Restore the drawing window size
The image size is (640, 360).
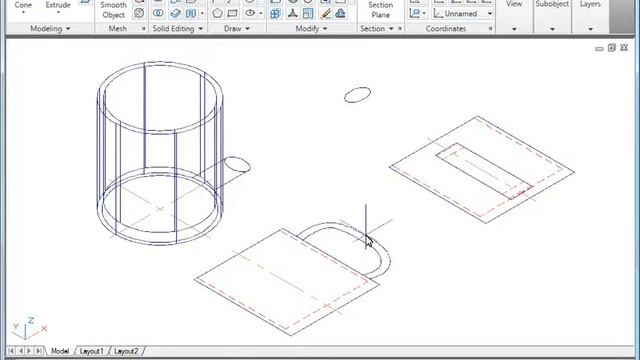[x=611, y=48]
